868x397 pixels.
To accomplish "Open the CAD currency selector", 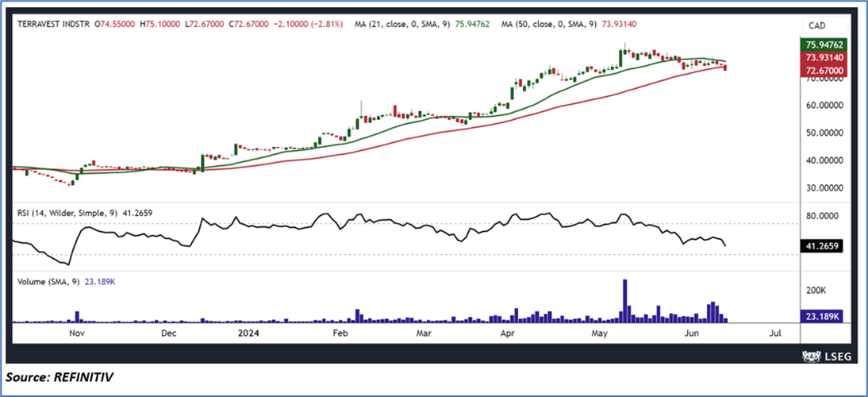I will [825, 25].
